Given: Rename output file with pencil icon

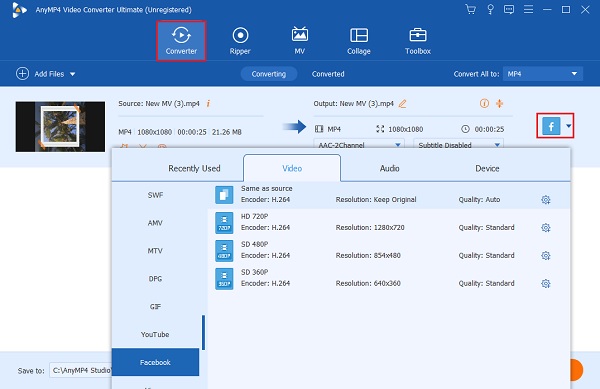Looking at the screenshot, I should pyautogui.click(x=402, y=104).
